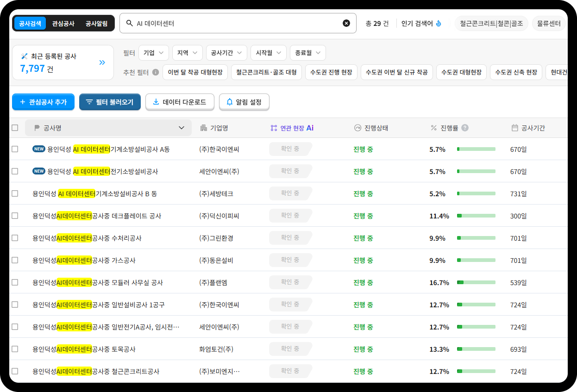Apply the 수도권 이번 달 신규 착공 filter
Viewport: 577px width, 392px height.
point(397,72)
